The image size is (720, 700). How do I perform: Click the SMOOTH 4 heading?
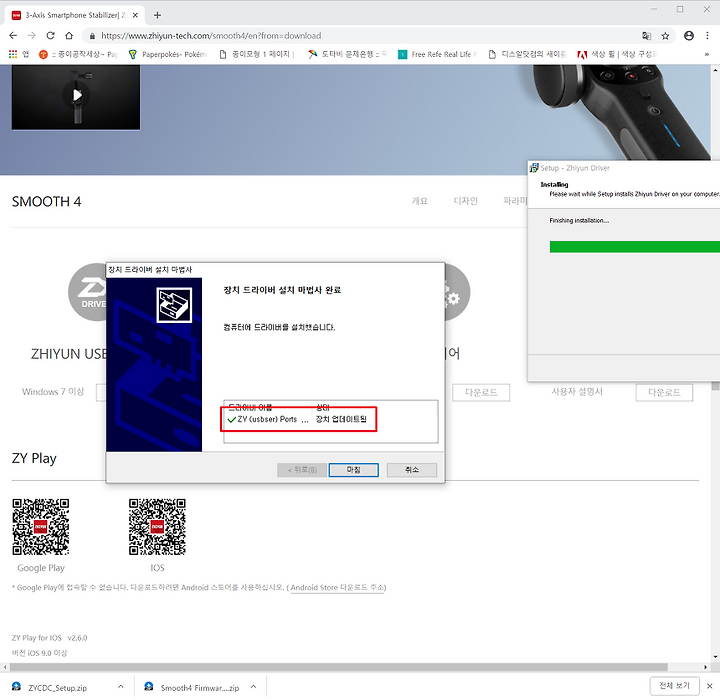pyautogui.click(x=46, y=202)
